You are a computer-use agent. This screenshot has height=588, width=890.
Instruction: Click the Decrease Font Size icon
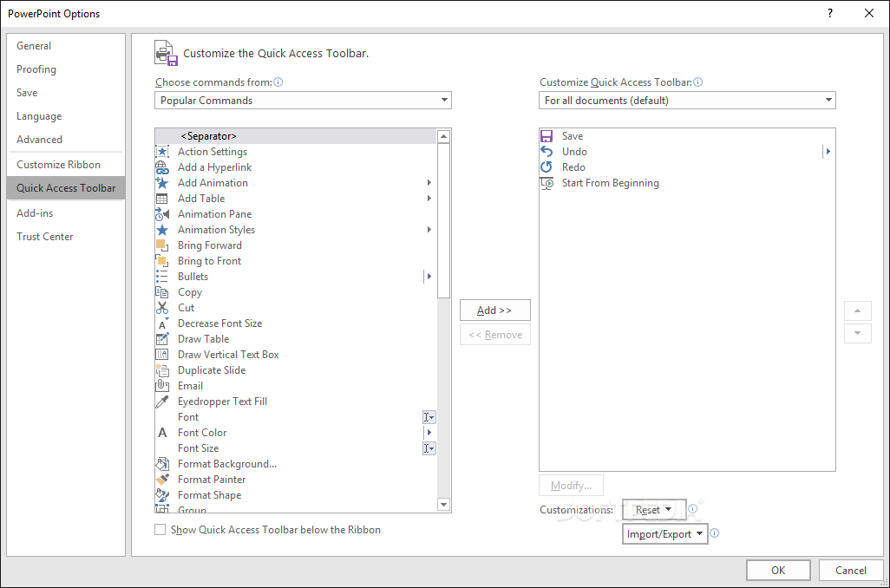tap(162, 323)
